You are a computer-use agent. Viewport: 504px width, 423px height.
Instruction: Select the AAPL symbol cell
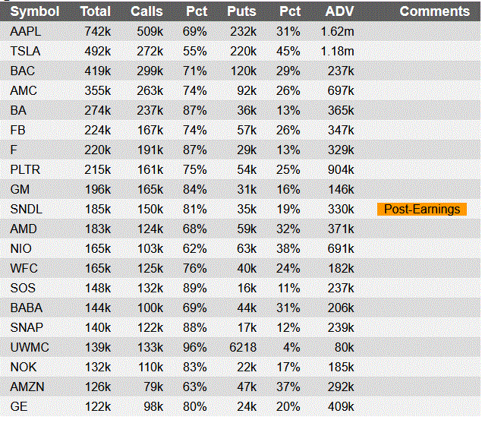(x=25, y=32)
